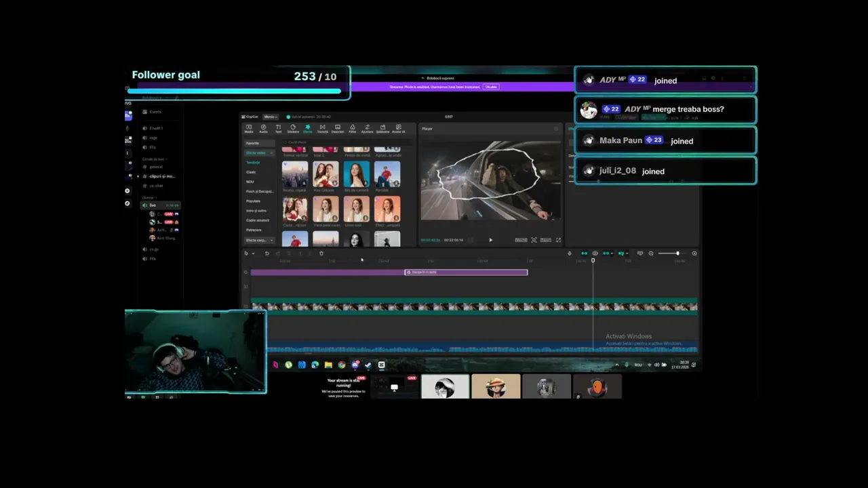Select the Cadre aleatorii category
Screen dimensions: 868x488
[x=258, y=220]
